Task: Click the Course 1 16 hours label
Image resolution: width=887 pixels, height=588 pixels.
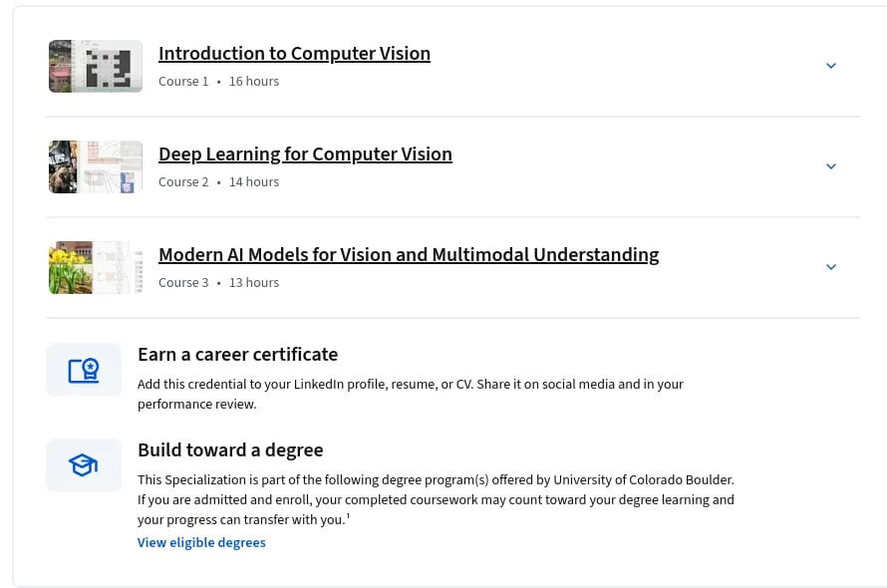Action: [x=218, y=82]
